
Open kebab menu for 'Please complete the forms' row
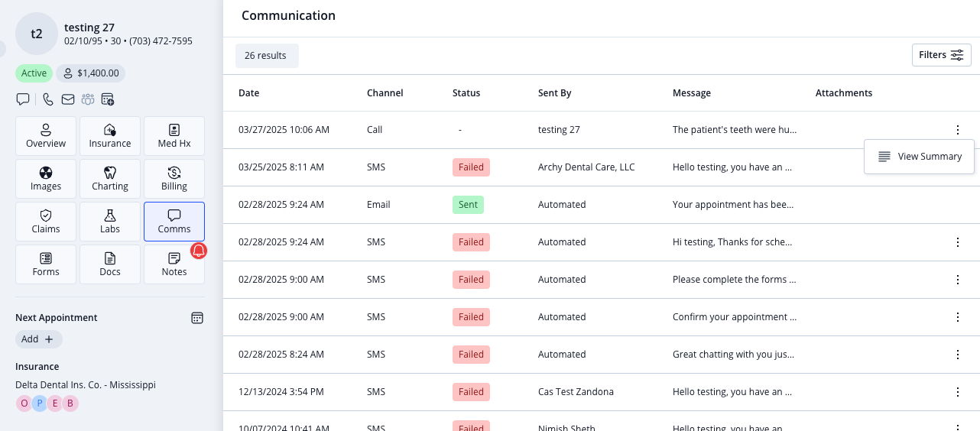click(x=958, y=280)
